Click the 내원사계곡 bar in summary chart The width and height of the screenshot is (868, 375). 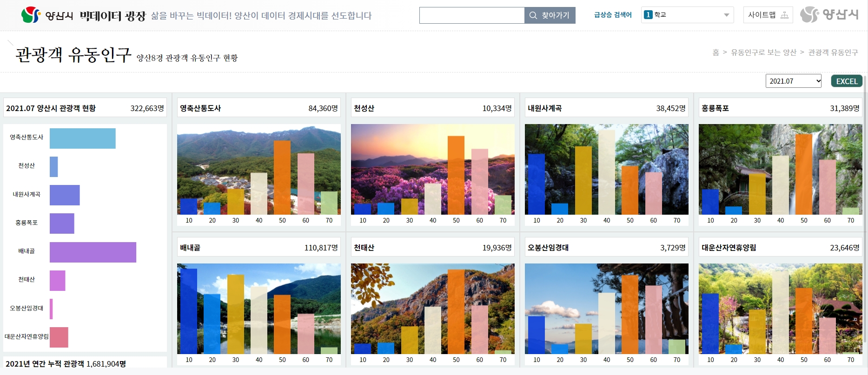click(65, 195)
